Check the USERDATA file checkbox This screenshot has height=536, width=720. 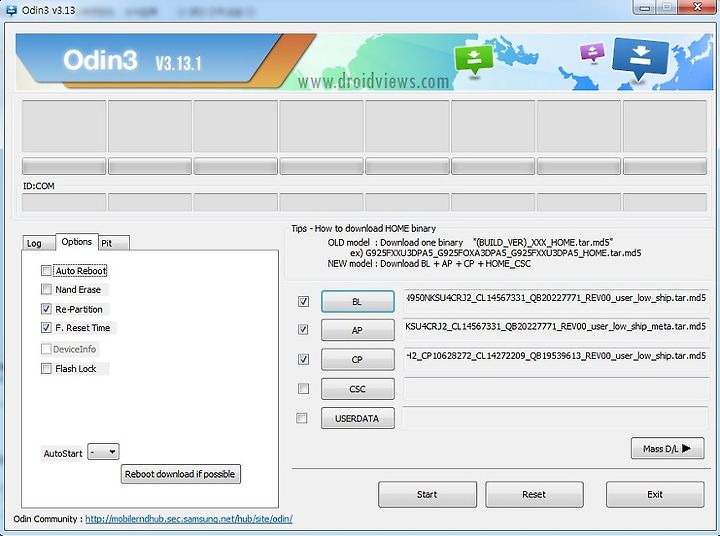[x=302, y=418]
